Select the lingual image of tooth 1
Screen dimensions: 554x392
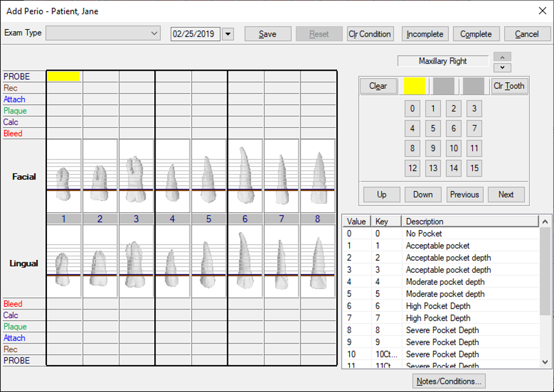64,262
